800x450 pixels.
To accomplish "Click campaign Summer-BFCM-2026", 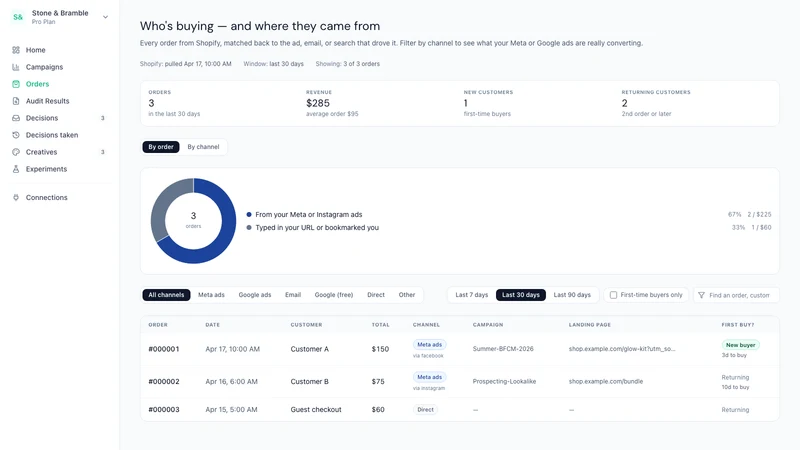I will pos(503,349).
